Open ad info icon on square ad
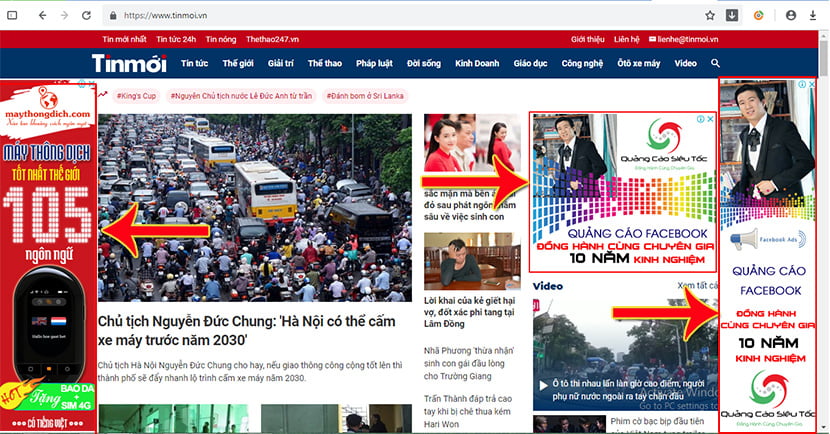 pyautogui.click(x=700, y=119)
